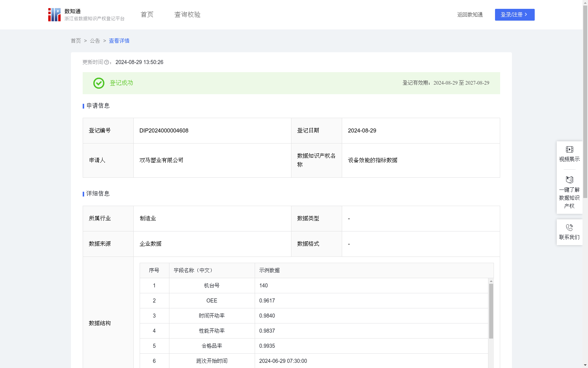
Task: Click sample value 0.9840
Action: pyautogui.click(x=267, y=316)
